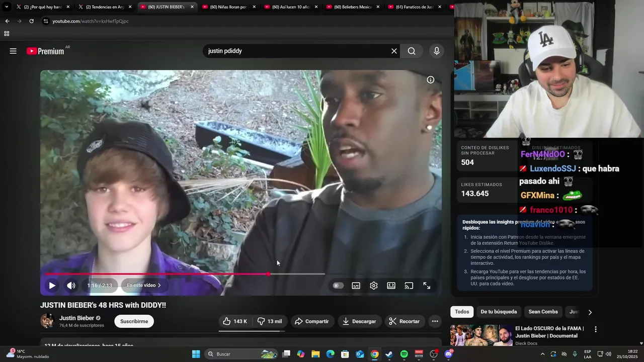Click the '143.645' estimated likes value
The image size is (644, 362).
point(475,194)
